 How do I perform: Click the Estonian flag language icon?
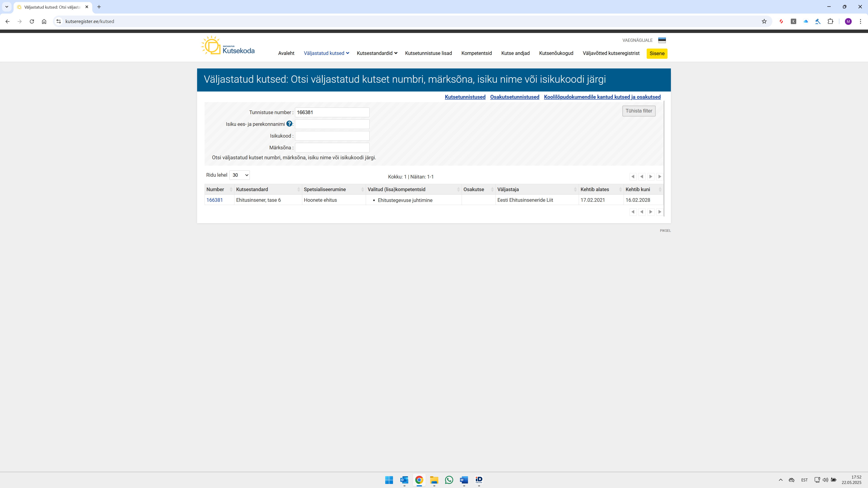point(662,40)
